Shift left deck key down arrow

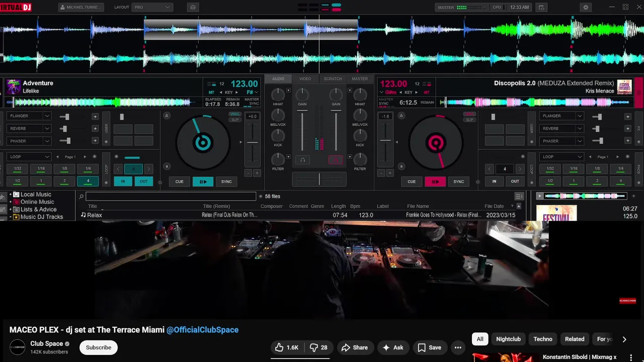[x=220, y=93]
